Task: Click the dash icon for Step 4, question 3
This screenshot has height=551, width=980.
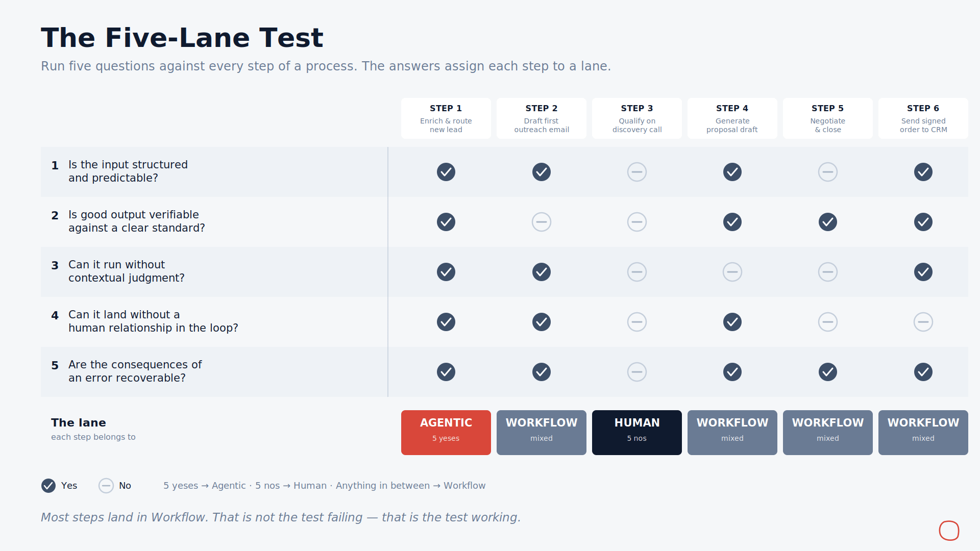Action: pyautogui.click(x=732, y=272)
